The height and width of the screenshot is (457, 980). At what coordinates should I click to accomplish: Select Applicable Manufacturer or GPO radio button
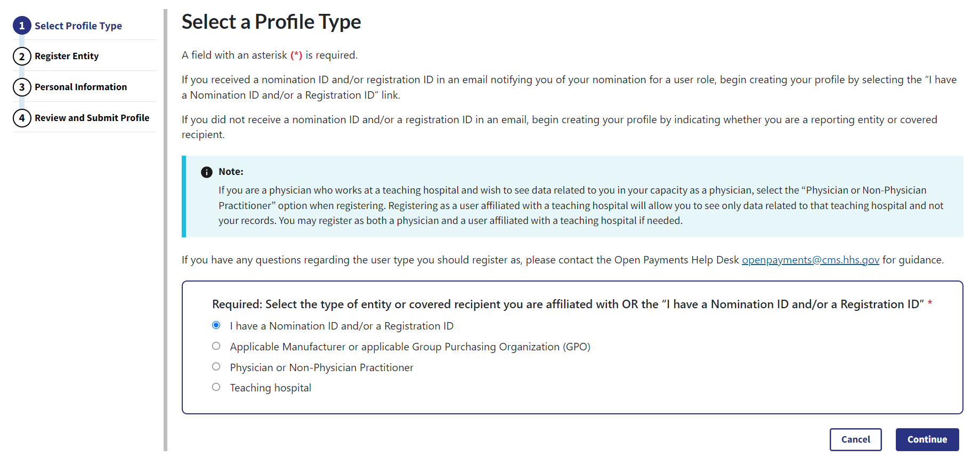(216, 346)
